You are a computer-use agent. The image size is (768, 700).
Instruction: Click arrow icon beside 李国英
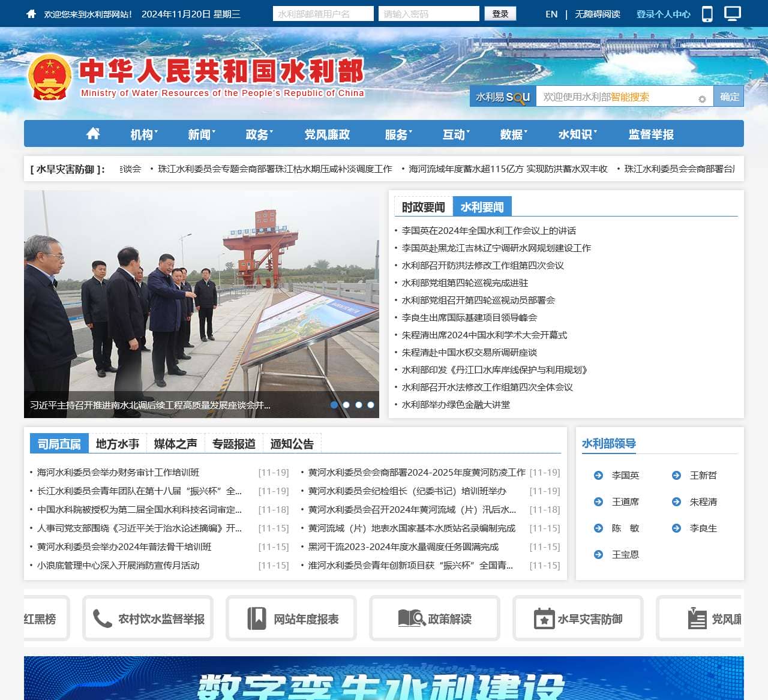(x=598, y=476)
